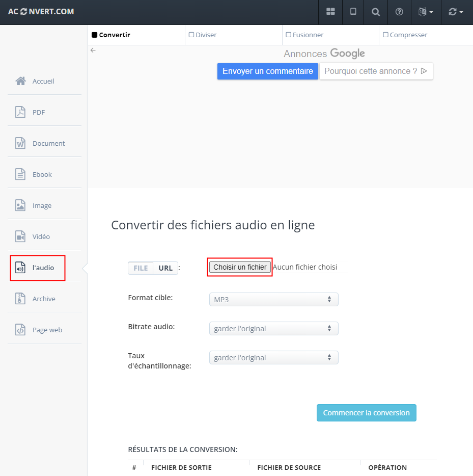Open the Archive sidebar icon
473x476 pixels.
click(x=20, y=299)
